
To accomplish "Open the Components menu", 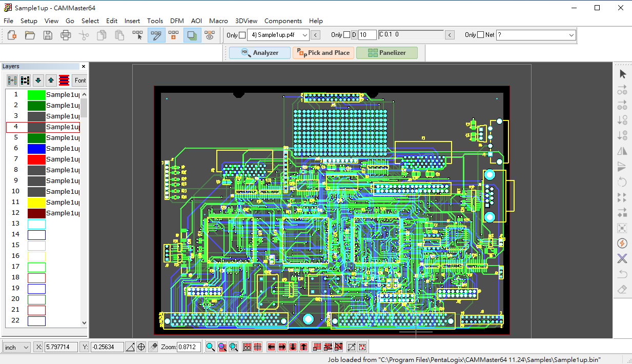I will pyautogui.click(x=283, y=21).
